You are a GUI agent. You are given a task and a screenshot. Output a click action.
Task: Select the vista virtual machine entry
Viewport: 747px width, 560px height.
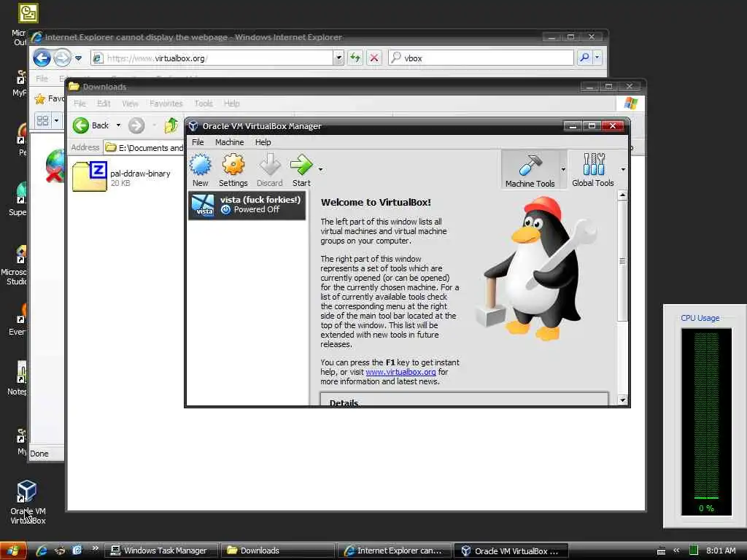247,205
